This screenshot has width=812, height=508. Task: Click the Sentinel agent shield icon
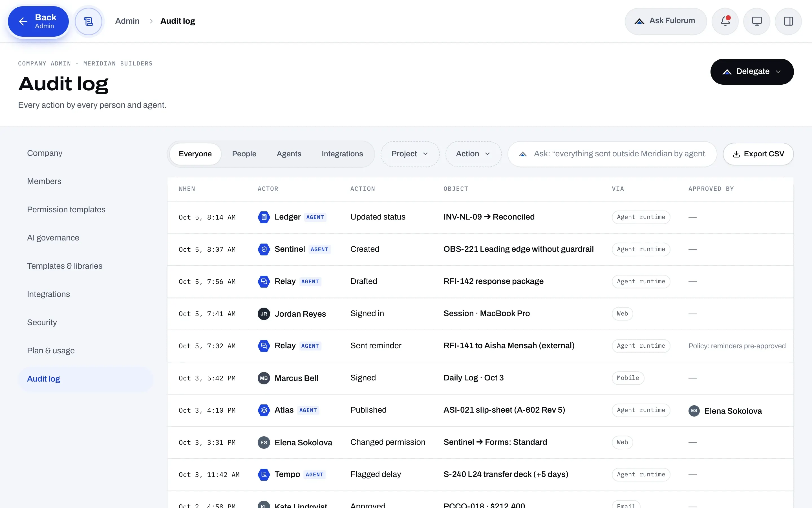tap(264, 249)
